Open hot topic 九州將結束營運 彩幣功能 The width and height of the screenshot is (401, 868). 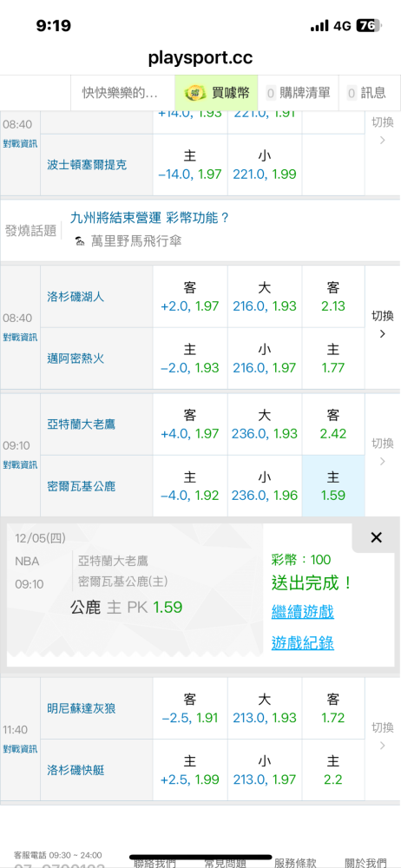149,218
